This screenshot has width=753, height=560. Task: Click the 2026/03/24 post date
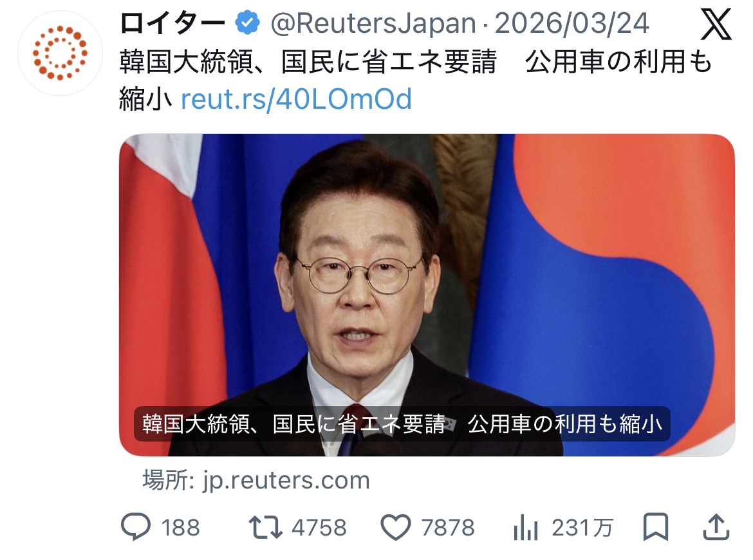coord(572,24)
